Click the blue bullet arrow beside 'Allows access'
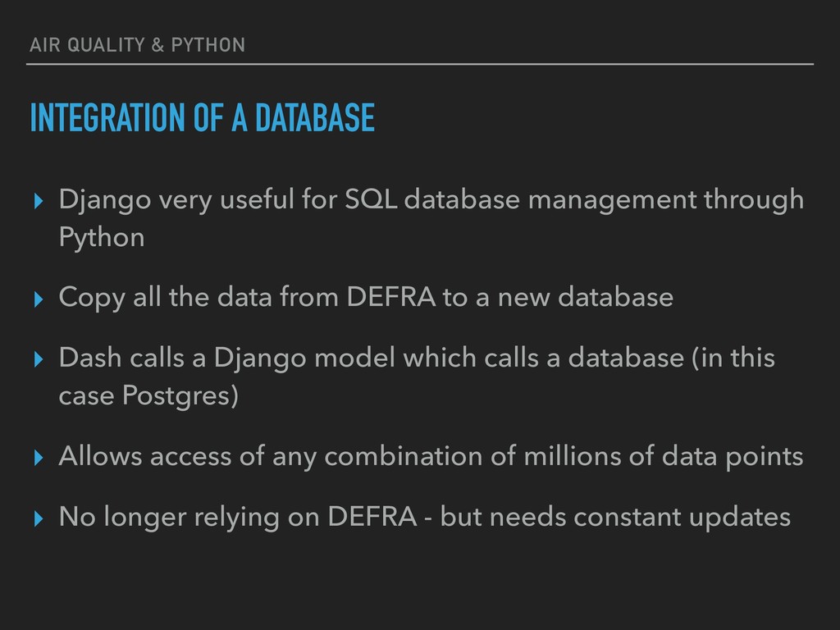The image size is (840, 630). click(x=39, y=458)
